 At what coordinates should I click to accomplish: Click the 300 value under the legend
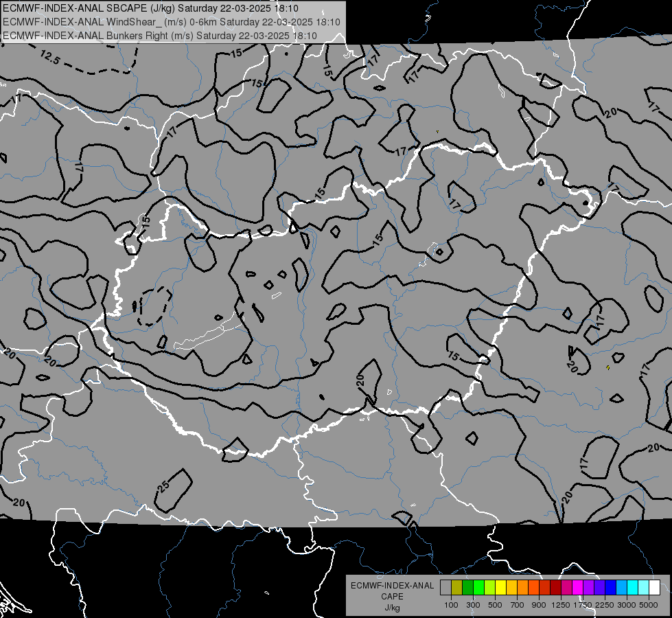point(473,605)
